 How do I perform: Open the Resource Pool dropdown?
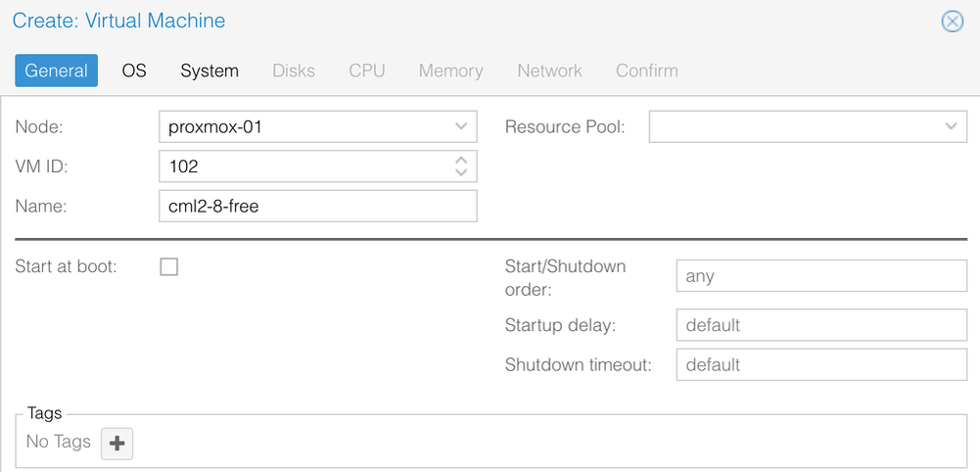coord(951,127)
